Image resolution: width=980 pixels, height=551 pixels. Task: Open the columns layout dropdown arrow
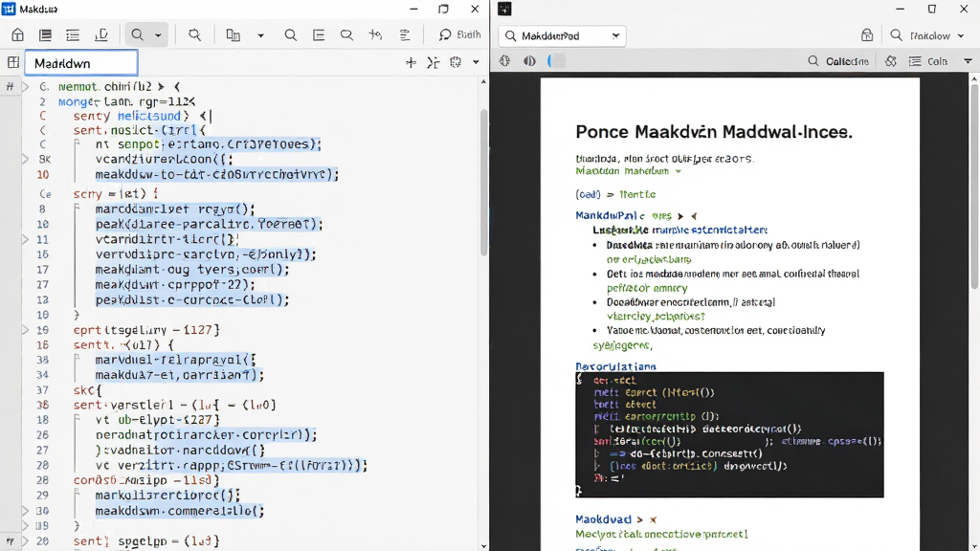260,35
